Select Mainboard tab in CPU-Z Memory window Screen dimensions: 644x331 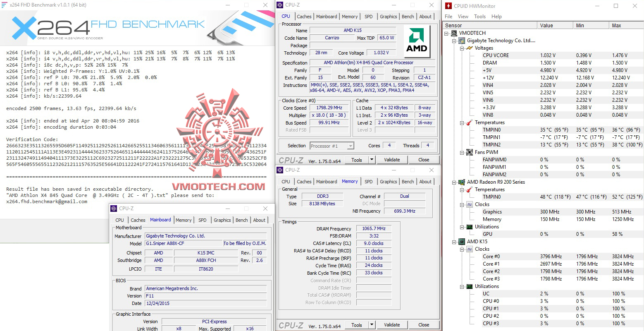pyautogui.click(x=327, y=182)
